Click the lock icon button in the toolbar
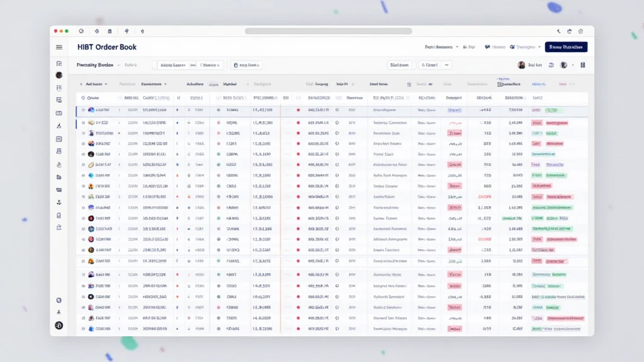The image size is (644, 362). [x=247, y=65]
